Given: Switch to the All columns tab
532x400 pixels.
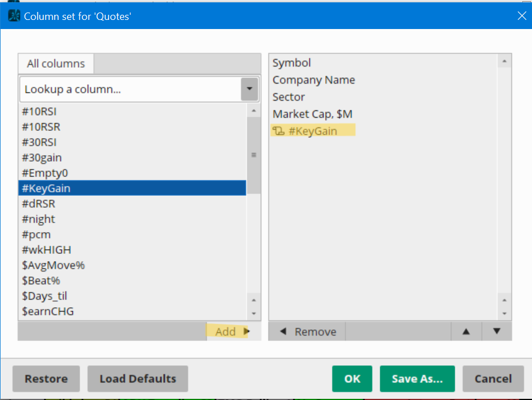Looking at the screenshot, I should point(56,64).
